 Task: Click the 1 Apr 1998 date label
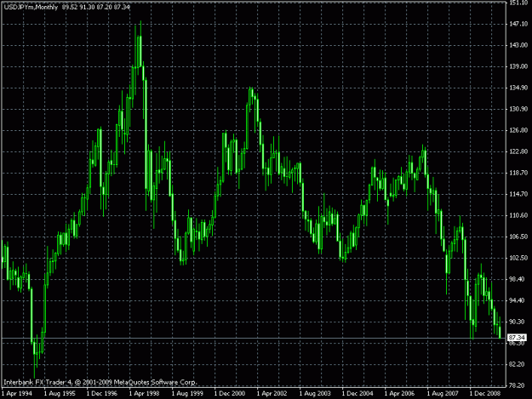[x=145, y=394]
